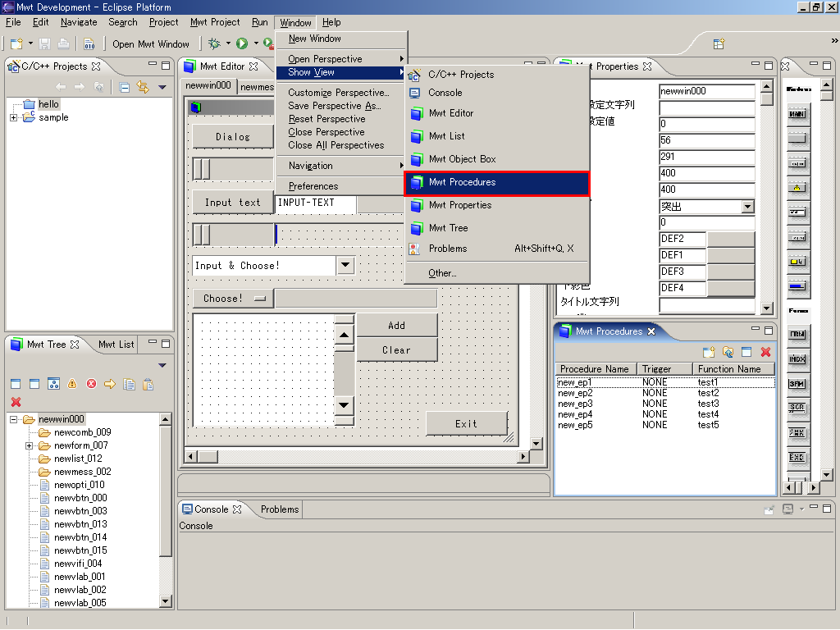This screenshot has width=840, height=630.
Task: Click the binary 010 file icon
Action: [89, 44]
